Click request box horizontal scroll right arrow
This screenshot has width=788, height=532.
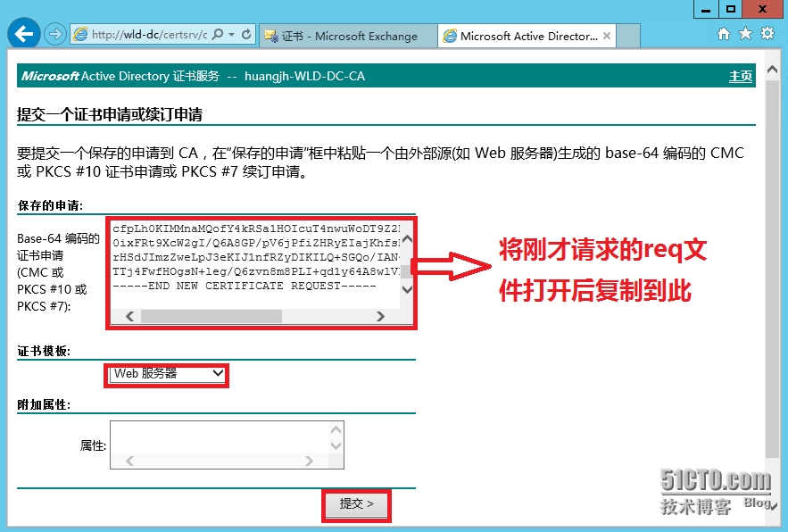click(x=380, y=316)
